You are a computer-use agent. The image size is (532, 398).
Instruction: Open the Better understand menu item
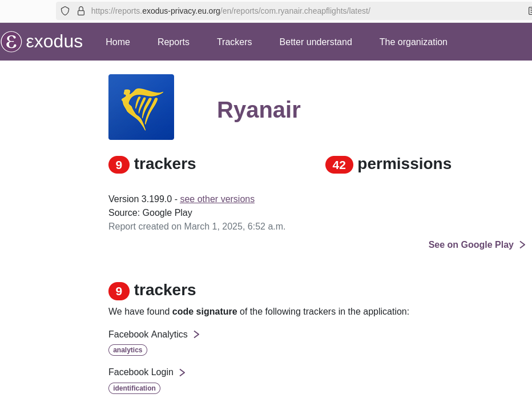pos(316,42)
